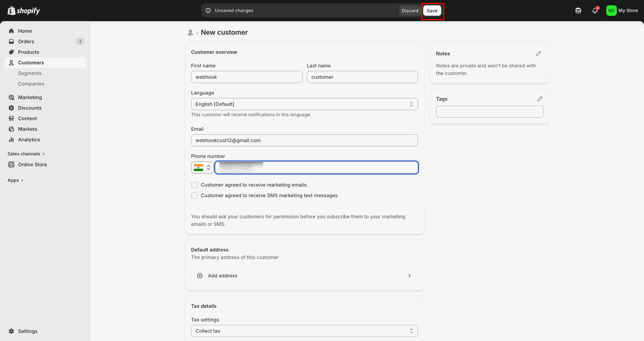Open the My Store account menu

pos(622,11)
